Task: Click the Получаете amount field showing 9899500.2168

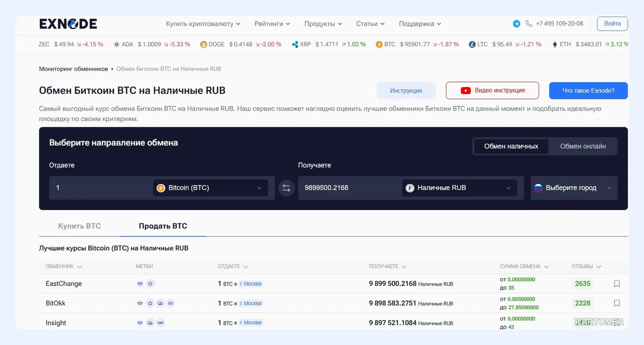Action: click(349, 188)
